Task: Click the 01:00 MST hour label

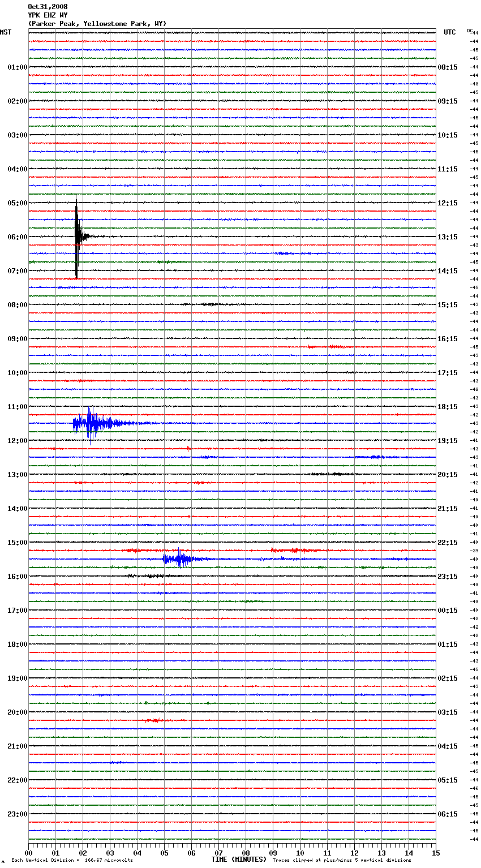Action: click(18, 67)
